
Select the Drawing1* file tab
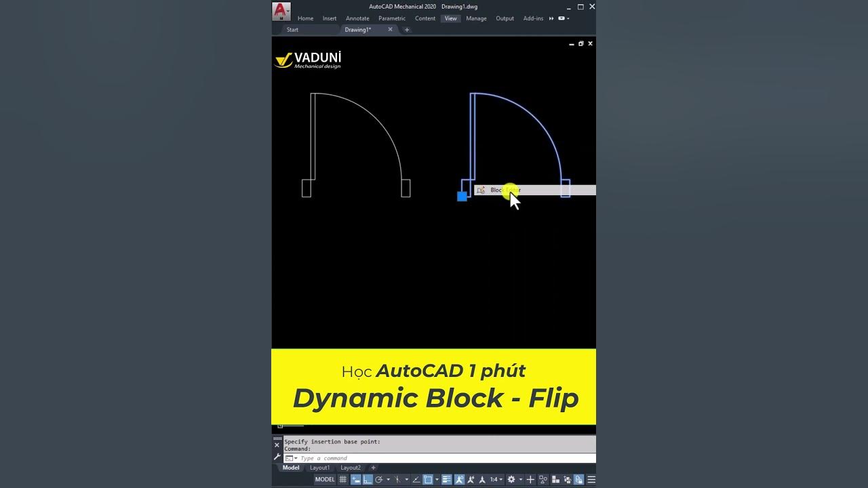[357, 30]
